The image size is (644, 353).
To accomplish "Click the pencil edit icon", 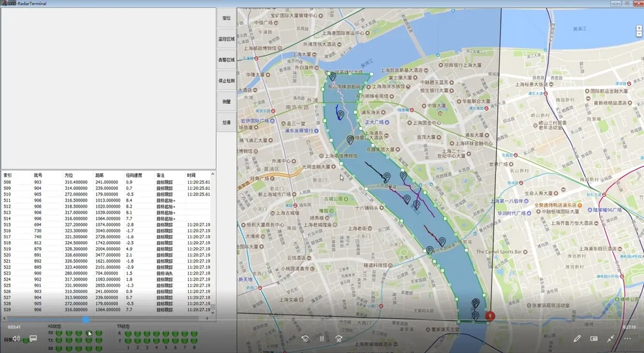I will click(577, 338).
